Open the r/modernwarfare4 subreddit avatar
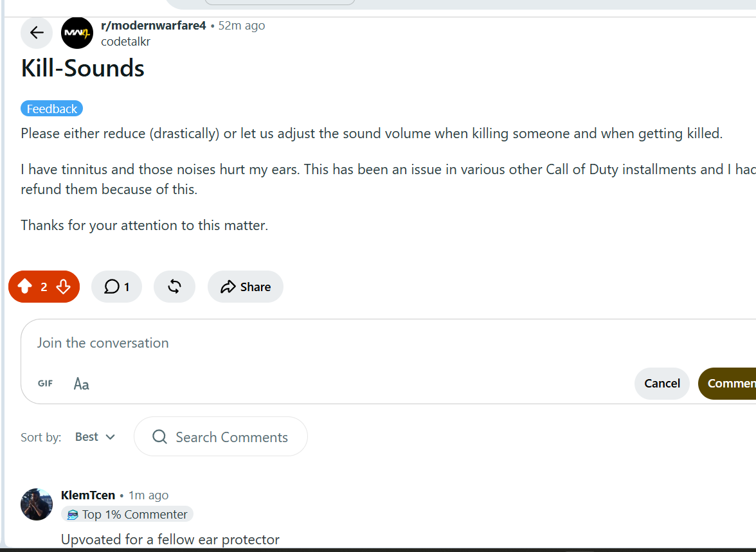Viewport: 756px width, 552px height. 77,33
